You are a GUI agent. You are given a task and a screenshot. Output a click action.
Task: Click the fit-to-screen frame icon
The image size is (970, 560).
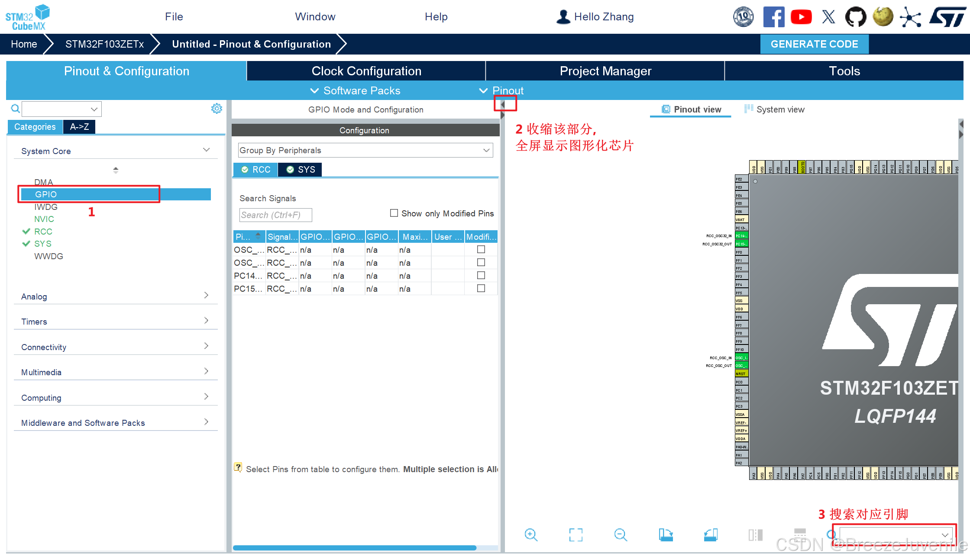click(x=576, y=535)
